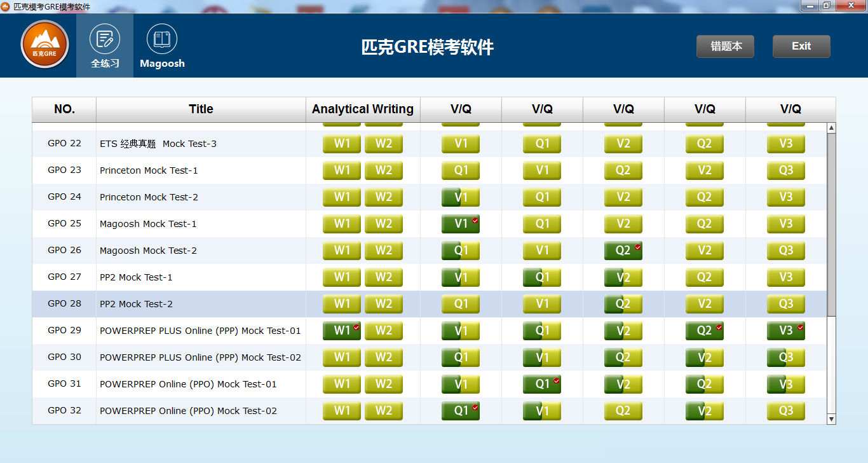This screenshot has width=868, height=463.
Task: Click the Analytical Writing column header
Action: (363, 109)
